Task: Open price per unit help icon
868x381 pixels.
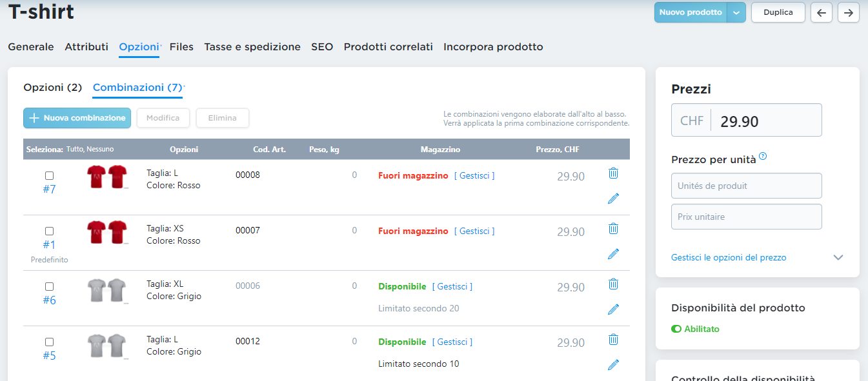Action: click(x=763, y=156)
